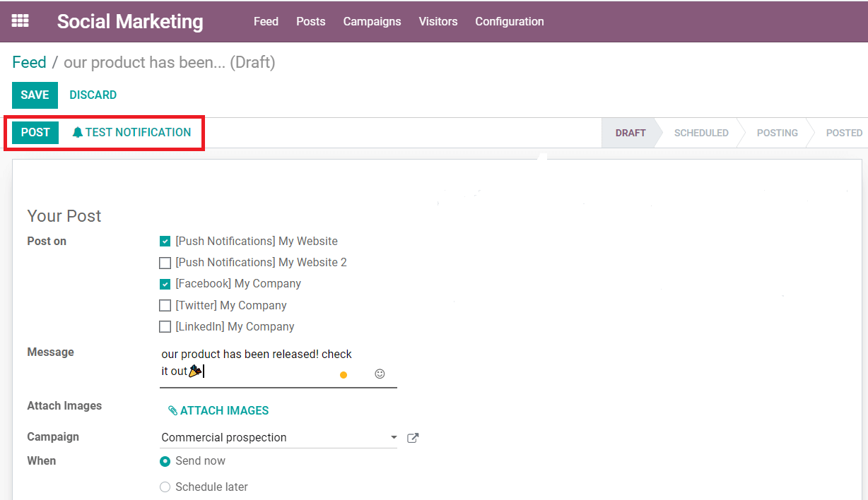Image resolution: width=868 pixels, height=500 pixels.
Task: Click the Your Post heading
Action: click(64, 216)
